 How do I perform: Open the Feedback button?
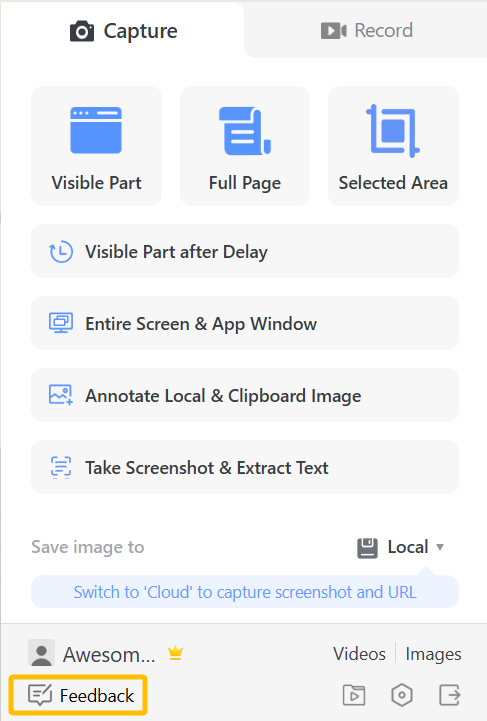pyautogui.click(x=78, y=695)
